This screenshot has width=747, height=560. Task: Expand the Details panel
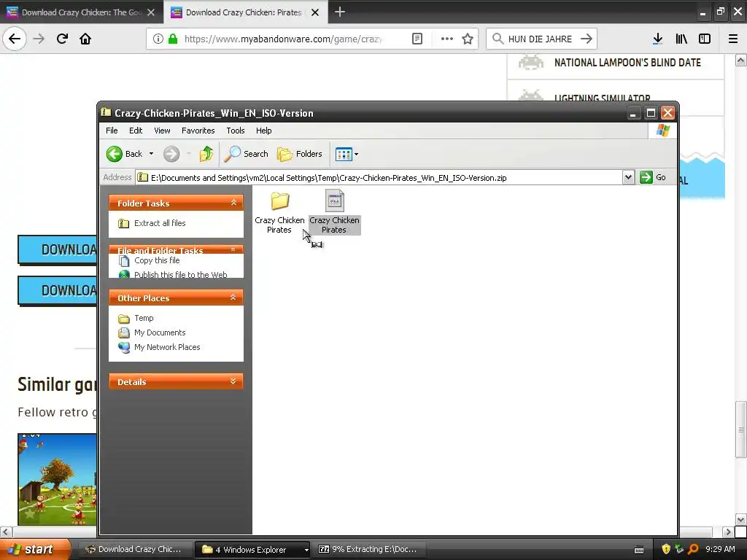pyautogui.click(x=233, y=381)
